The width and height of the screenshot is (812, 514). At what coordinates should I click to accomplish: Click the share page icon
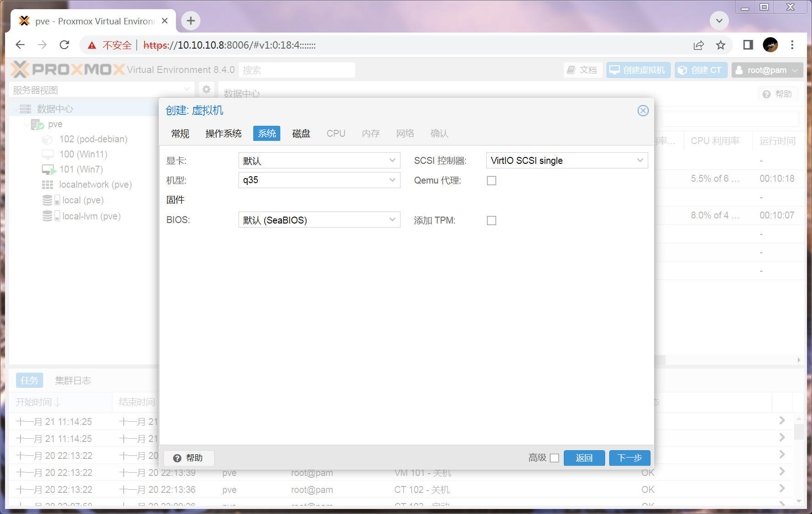tap(698, 45)
